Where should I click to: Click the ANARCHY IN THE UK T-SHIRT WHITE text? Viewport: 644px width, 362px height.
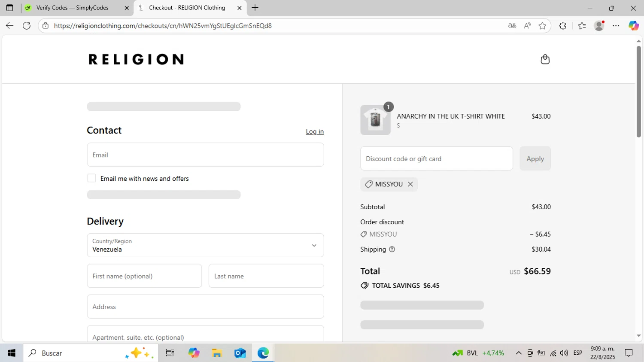[x=451, y=116]
